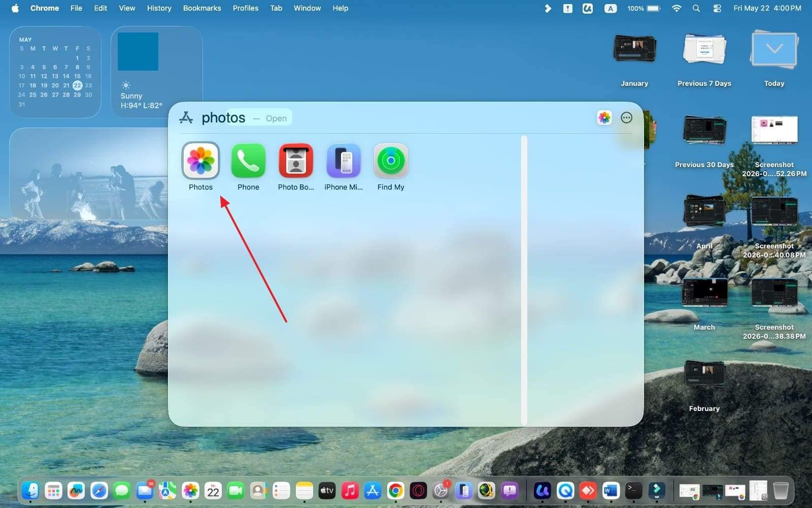Click the Applications icon left of the search text
The image size is (812, 508).
coord(186,118)
